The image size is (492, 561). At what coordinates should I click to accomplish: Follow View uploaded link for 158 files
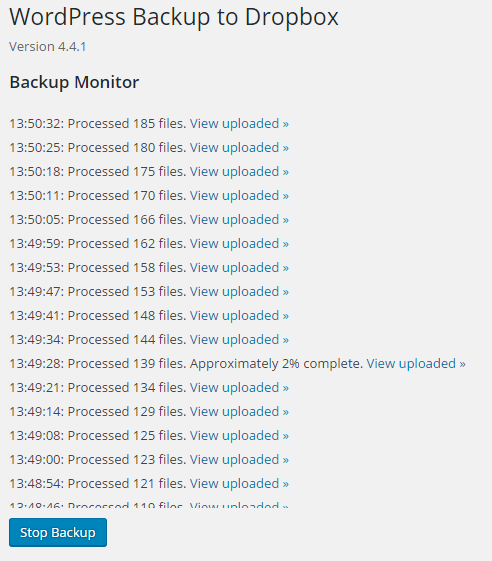click(x=239, y=268)
